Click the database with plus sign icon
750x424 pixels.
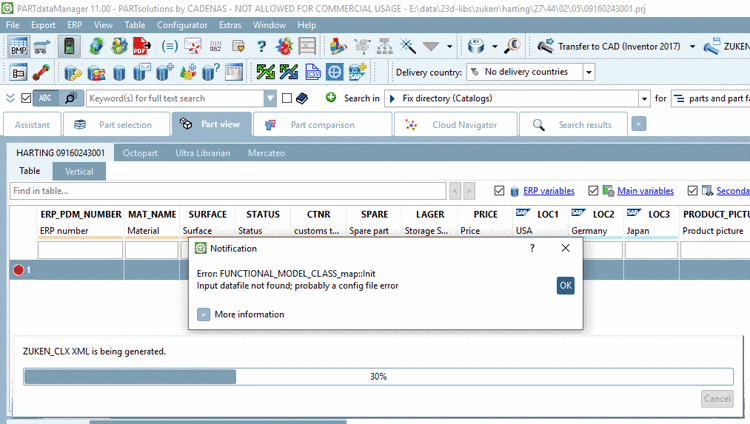[x=165, y=72]
